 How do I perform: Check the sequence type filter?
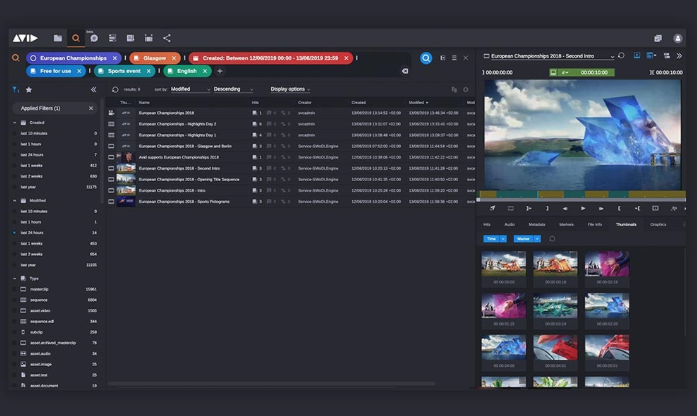16,300
